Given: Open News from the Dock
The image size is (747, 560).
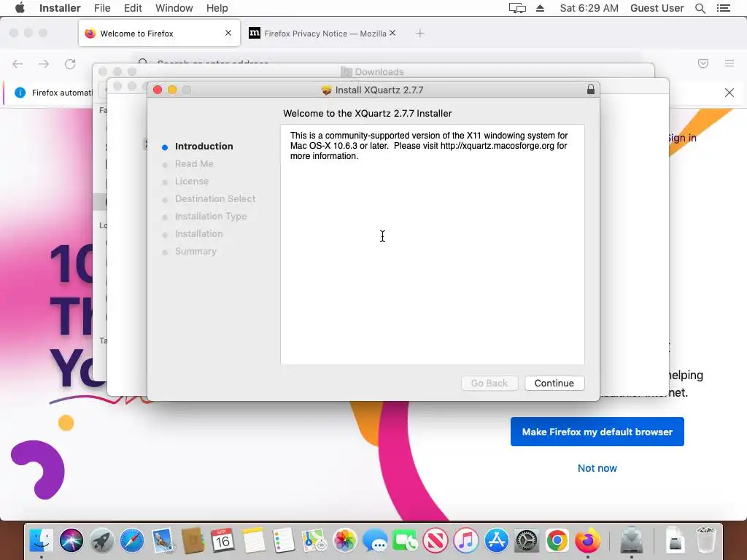Looking at the screenshot, I should coord(436,540).
